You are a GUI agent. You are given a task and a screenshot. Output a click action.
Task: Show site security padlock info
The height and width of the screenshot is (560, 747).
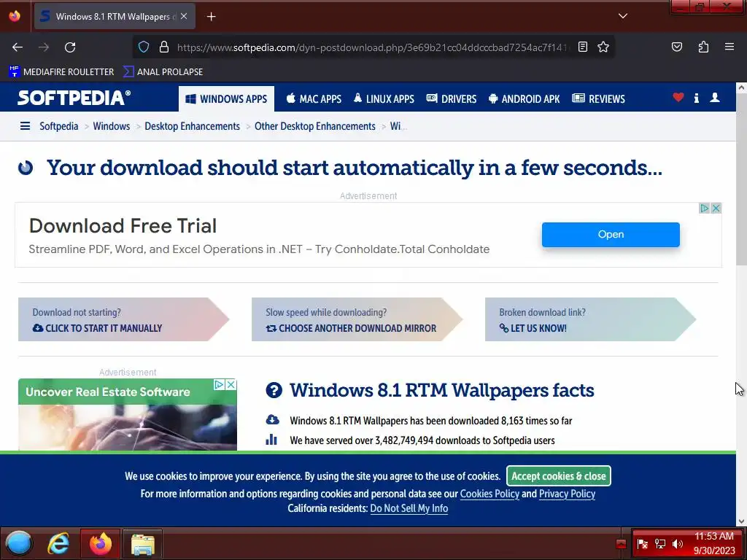pyautogui.click(x=164, y=47)
